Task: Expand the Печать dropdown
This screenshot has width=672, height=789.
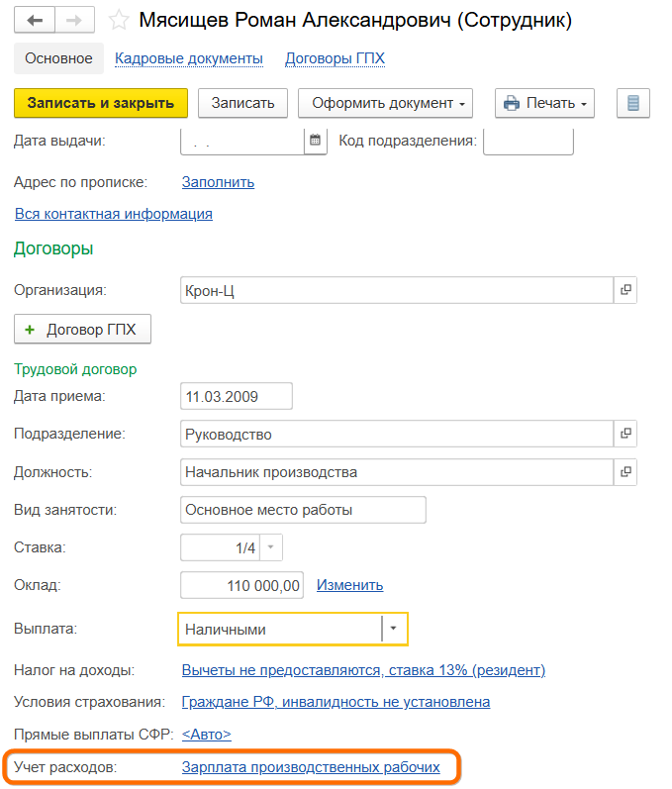Action: 544,103
